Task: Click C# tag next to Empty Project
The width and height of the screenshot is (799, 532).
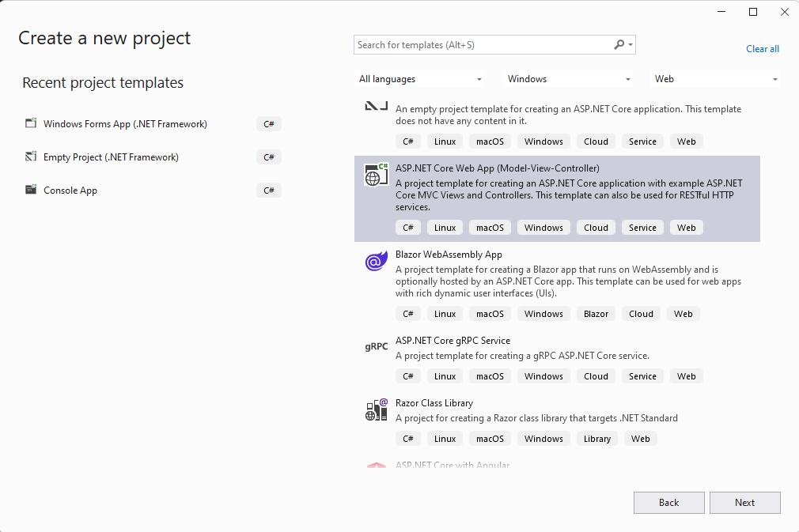Action: [x=268, y=157]
